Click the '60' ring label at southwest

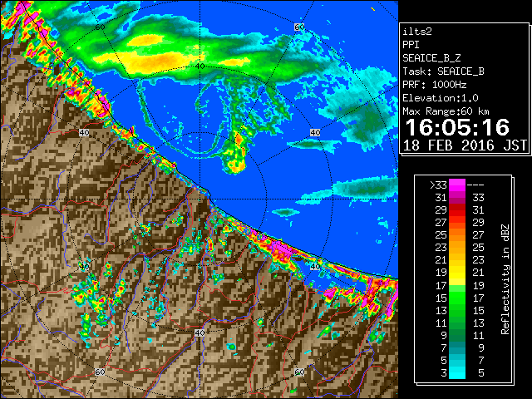[100, 372]
